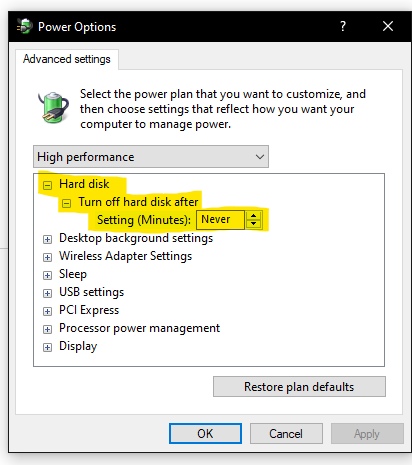The image size is (412, 465).
Task: Select PCI Express label
Action: coord(89,310)
